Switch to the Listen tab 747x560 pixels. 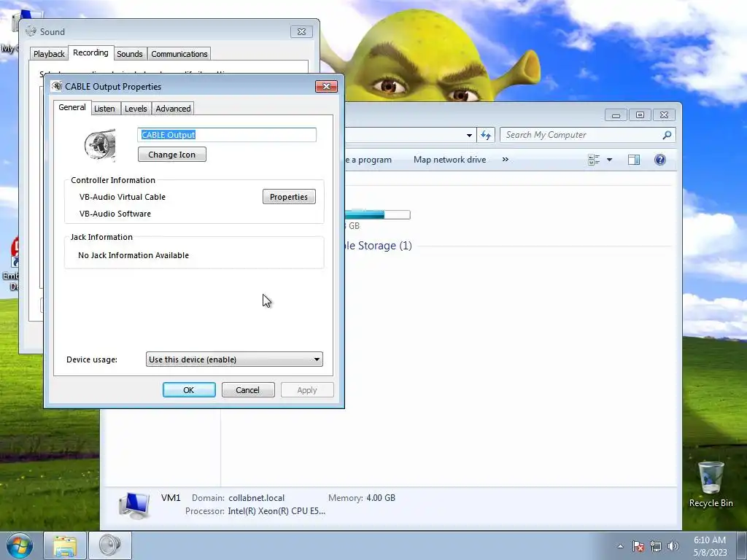coord(104,109)
